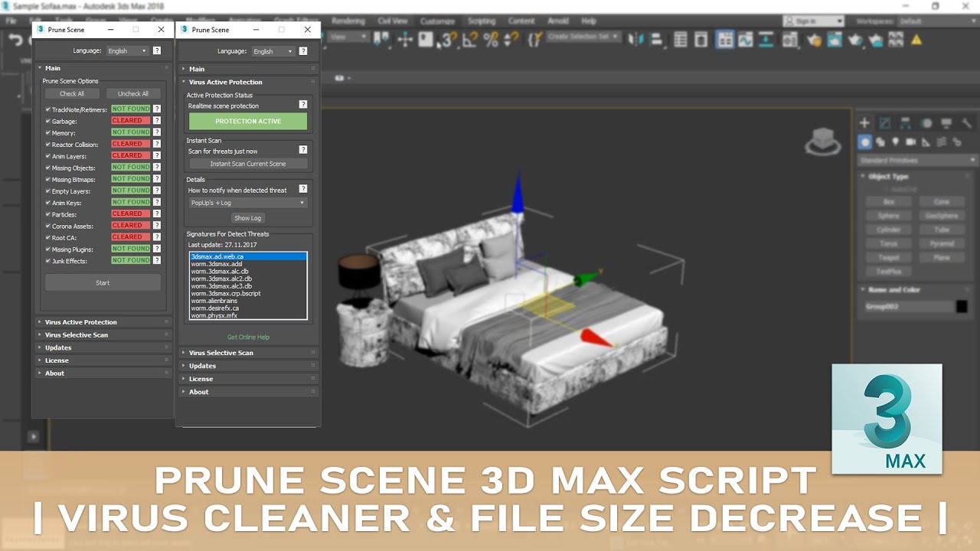Uncheck the TrackNote/Retimers option
This screenshot has width=980, height=551.
[x=47, y=109]
